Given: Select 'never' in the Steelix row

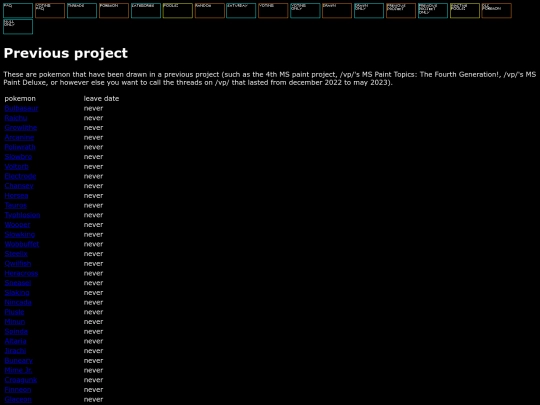Looking at the screenshot, I should (x=93, y=254).
